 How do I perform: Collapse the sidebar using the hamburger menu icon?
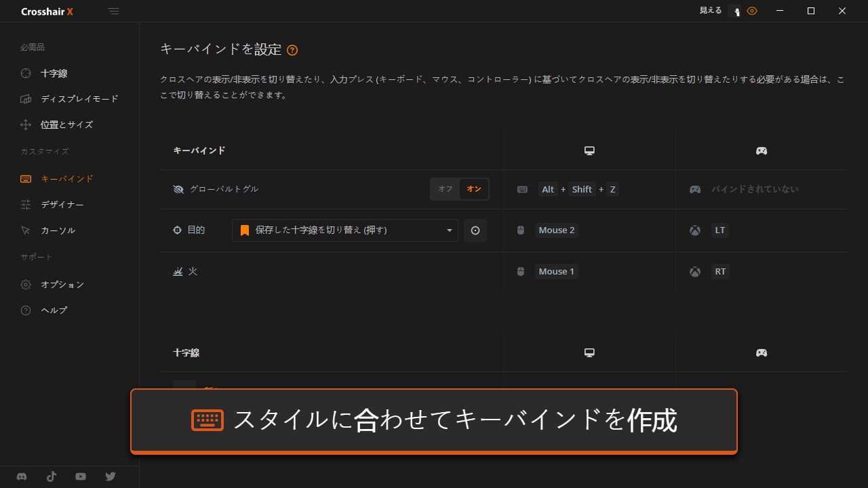(x=113, y=12)
